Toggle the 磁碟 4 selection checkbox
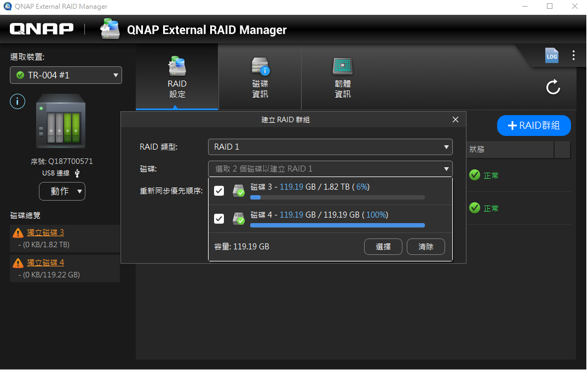This screenshot has width=588, height=370. 219,218
